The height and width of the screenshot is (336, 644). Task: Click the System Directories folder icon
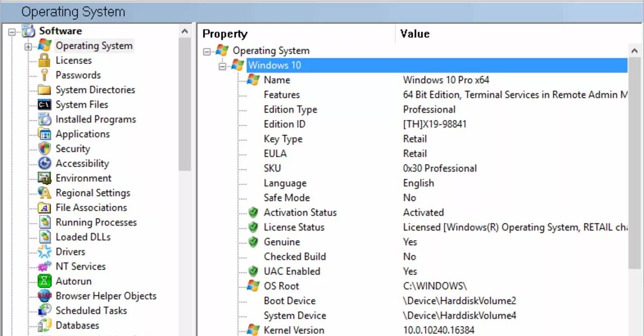coord(45,90)
